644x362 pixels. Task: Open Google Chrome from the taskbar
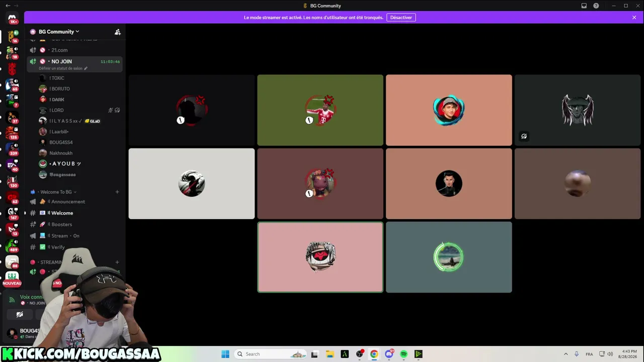coord(374,354)
